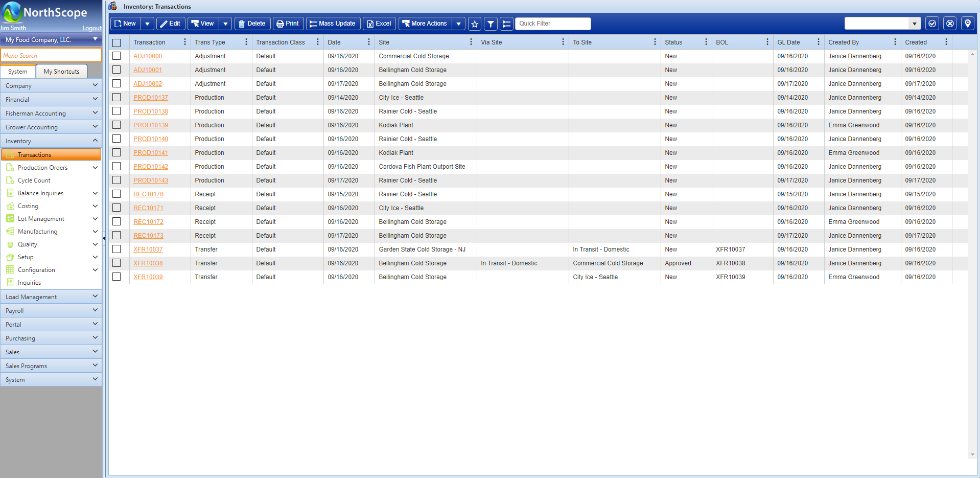The image size is (980, 478).
Task: Expand the Load Management menu section
Action: [51, 297]
